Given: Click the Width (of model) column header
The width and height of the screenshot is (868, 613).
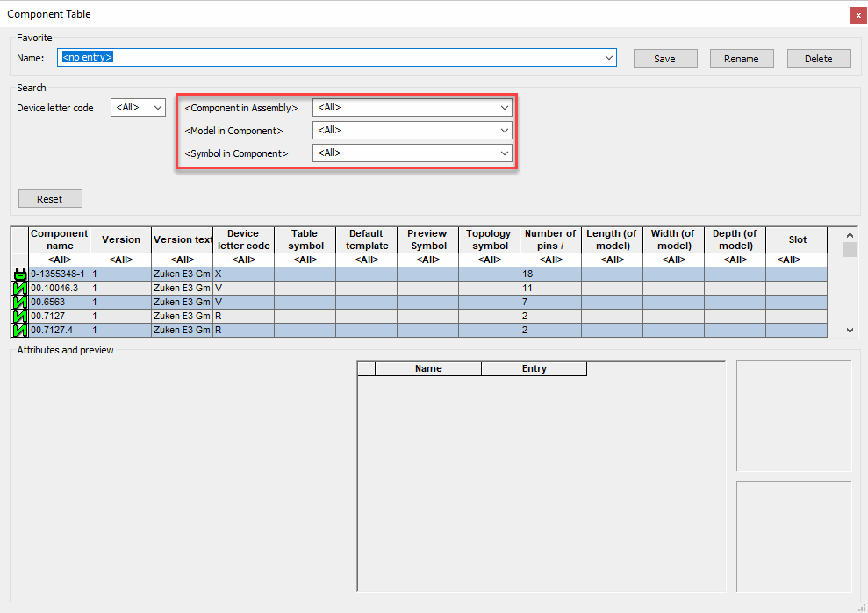Looking at the screenshot, I should pos(674,239).
